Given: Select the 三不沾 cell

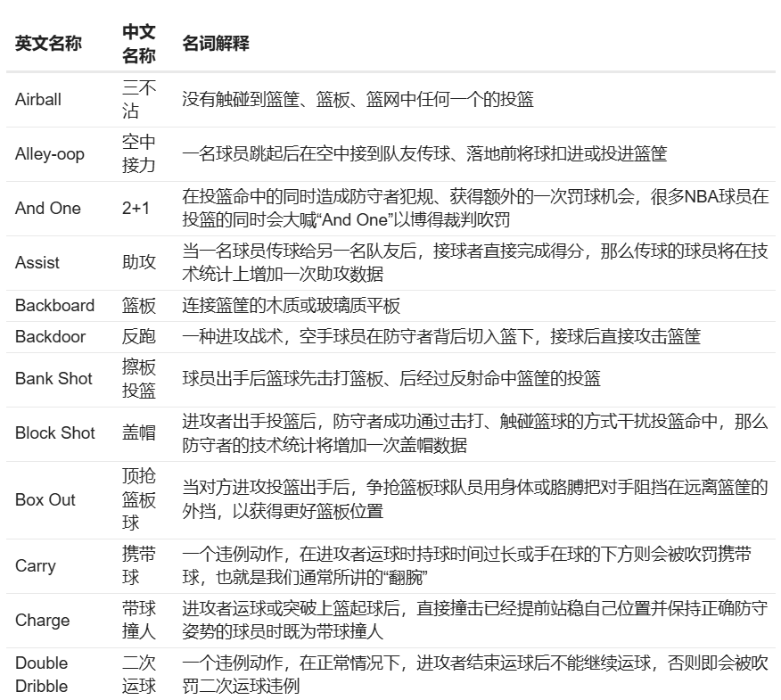Looking at the screenshot, I should click(x=139, y=100).
